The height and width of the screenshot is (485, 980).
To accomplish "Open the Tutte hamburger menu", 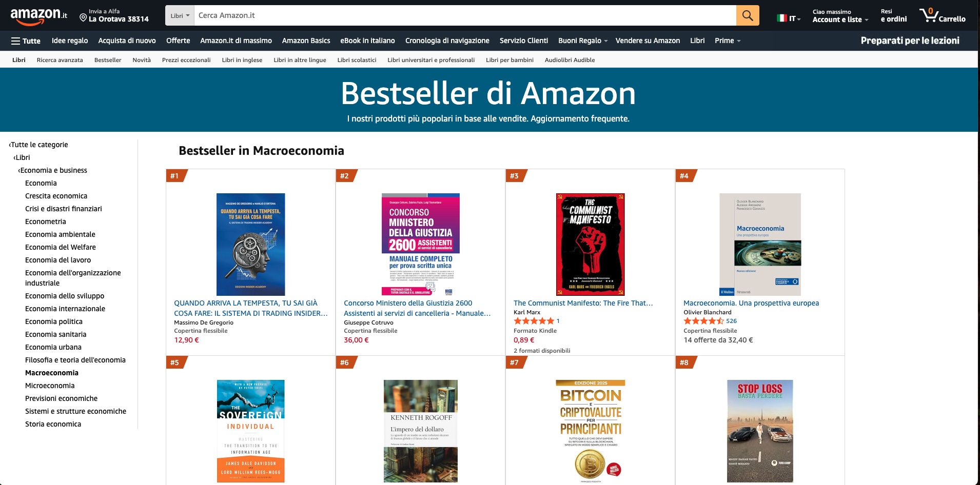I will point(26,41).
